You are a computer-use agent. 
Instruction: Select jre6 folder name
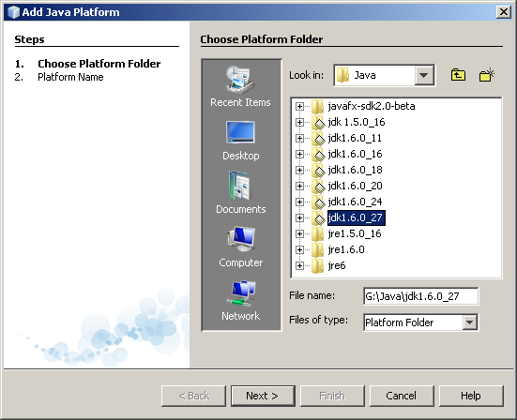(x=337, y=265)
